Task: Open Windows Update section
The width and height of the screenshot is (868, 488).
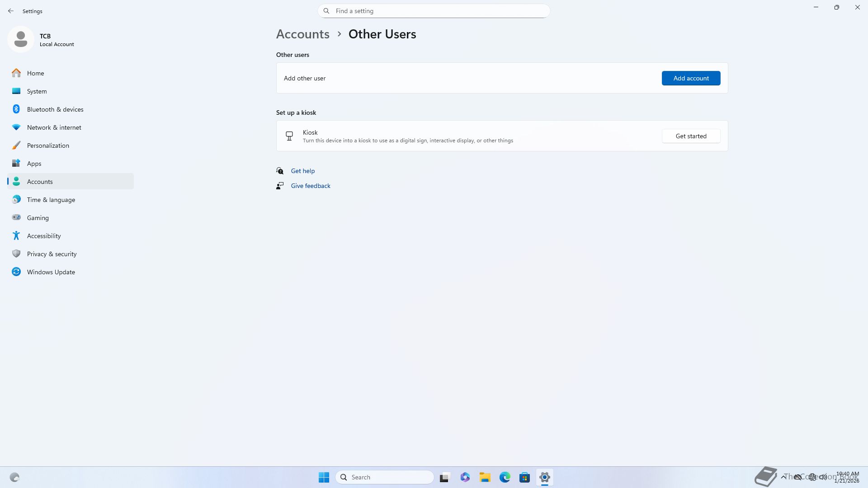Action: (51, 272)
